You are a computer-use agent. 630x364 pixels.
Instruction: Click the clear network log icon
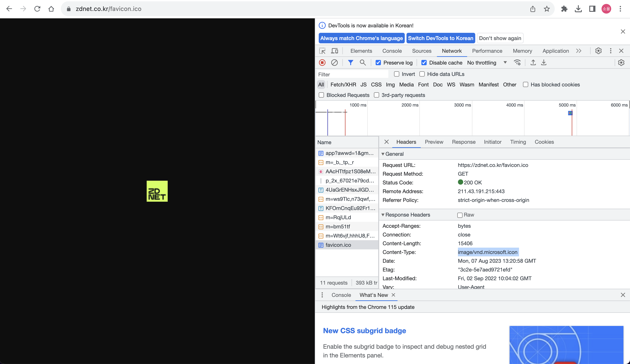pyautogui.click(x=334, y=63)
